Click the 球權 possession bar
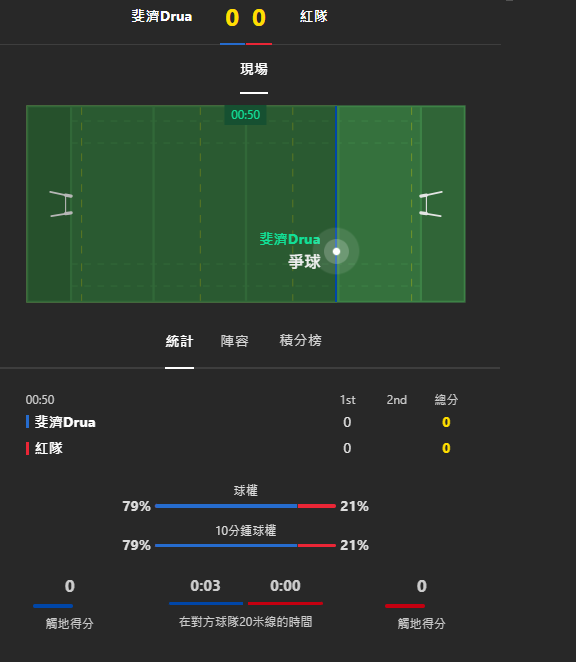Image resolution: width=576 pixels, height=662 pixels. coord(245,506)
